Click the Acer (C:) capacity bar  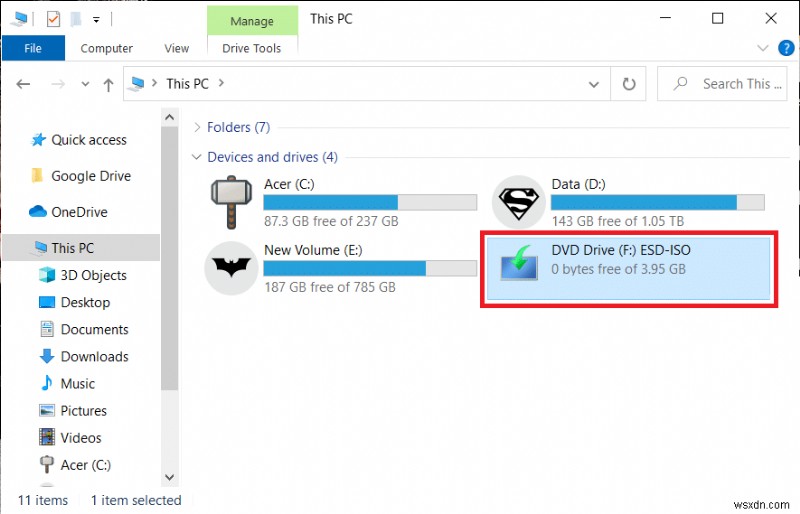click(370, 203)
